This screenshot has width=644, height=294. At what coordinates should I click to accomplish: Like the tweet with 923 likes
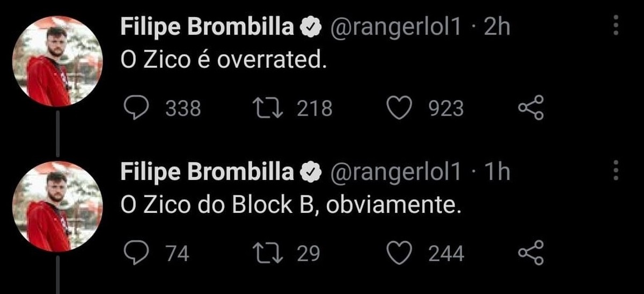click(398, 109)
